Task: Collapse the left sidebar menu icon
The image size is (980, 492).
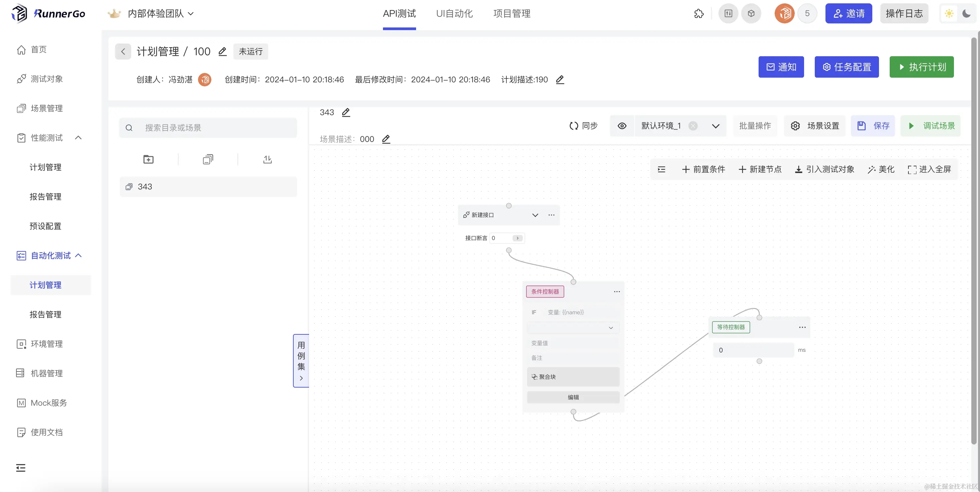Action: pyautogui.click(x=20, y=468)
